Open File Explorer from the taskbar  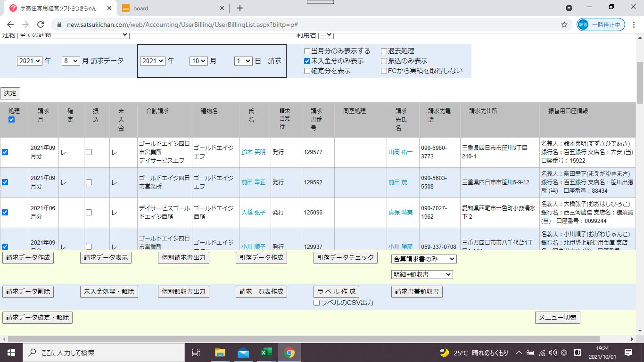tap(220, 353)
